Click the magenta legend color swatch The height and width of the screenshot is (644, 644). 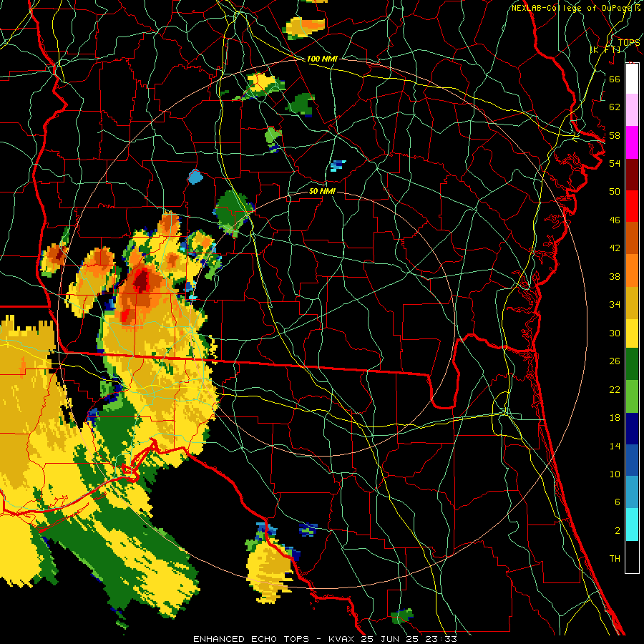click(632, 142)
